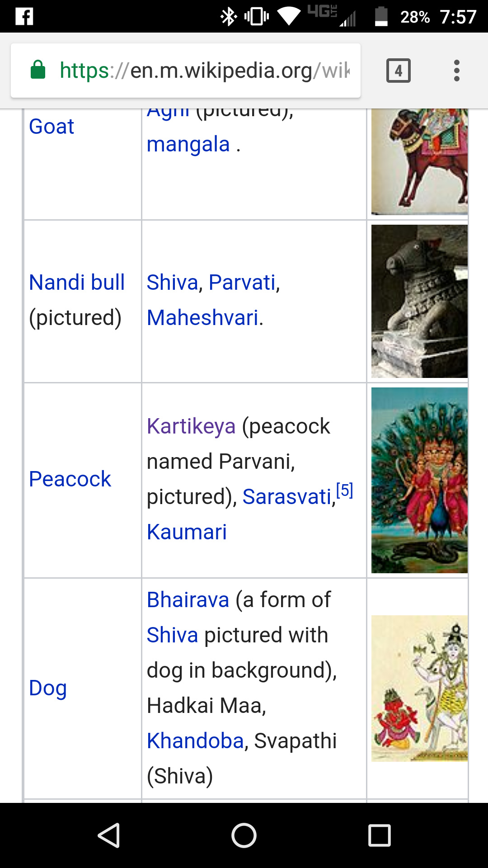Open the Khandoba link
488x868 pixels.
point(196,741)
